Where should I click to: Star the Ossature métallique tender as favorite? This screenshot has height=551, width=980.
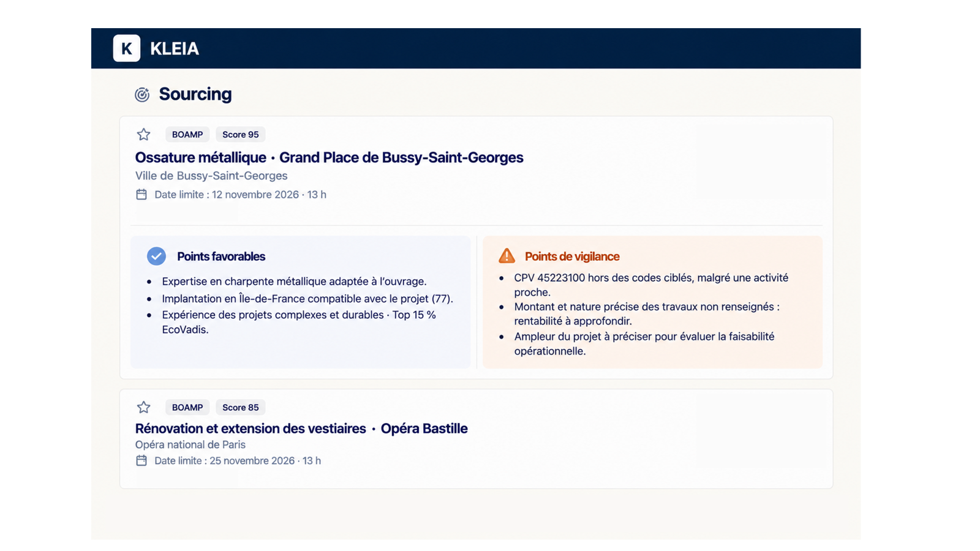[x=143, y=135]
